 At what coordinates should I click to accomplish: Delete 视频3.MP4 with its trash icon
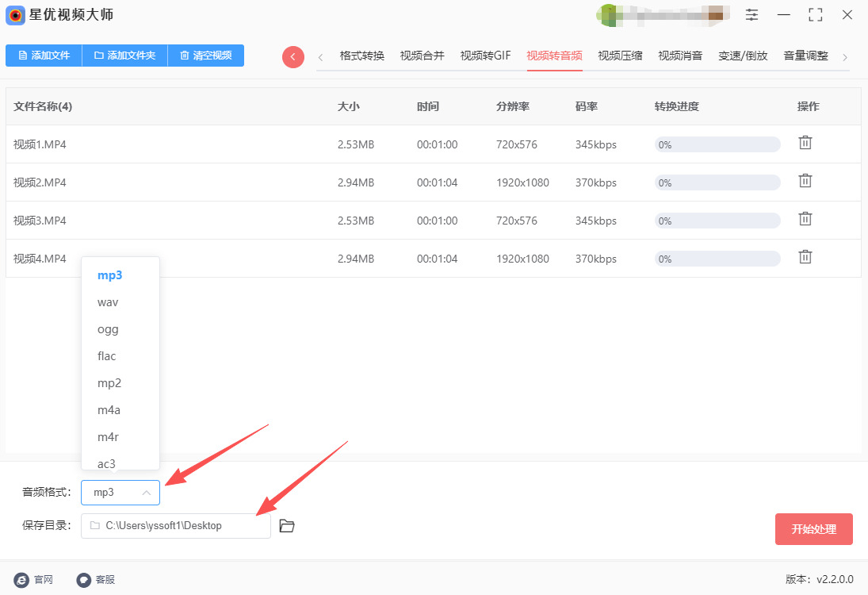pyautogui.click(x=805, y=219)
